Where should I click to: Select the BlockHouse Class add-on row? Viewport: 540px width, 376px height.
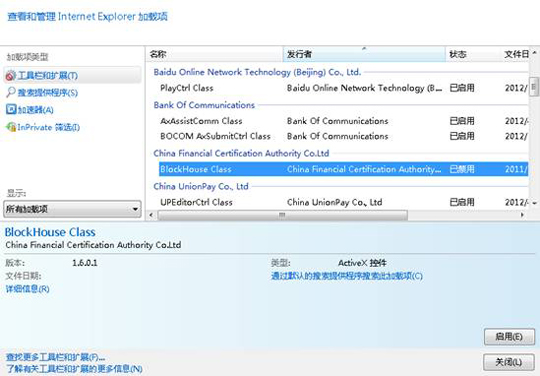(343, 169)
